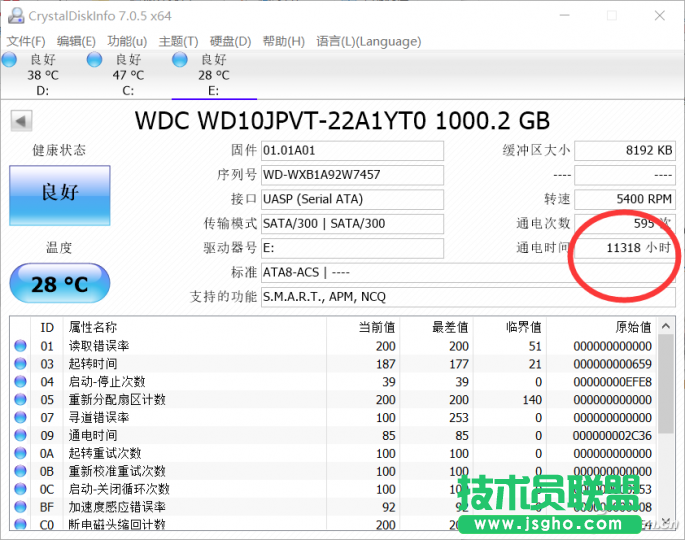The image size is (685, 540).
Task: Click the 原始值 column header
Action: pos(632,327)
